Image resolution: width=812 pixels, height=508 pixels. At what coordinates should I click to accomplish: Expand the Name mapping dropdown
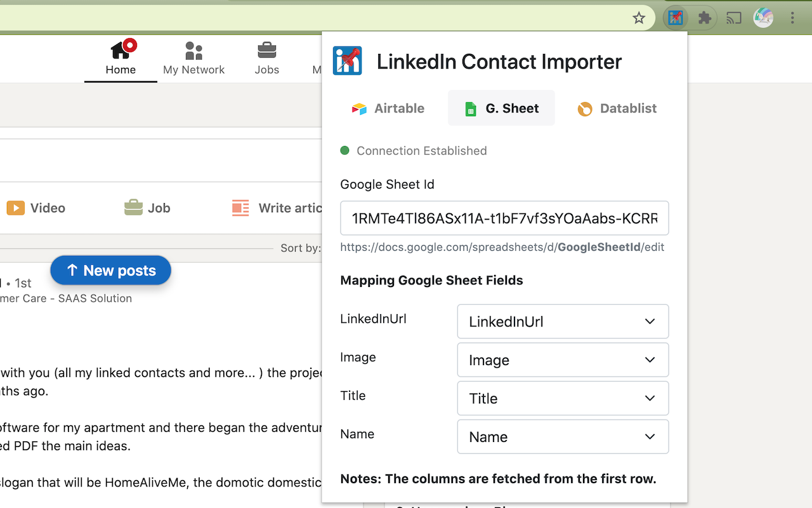click(x=563, y=437)
